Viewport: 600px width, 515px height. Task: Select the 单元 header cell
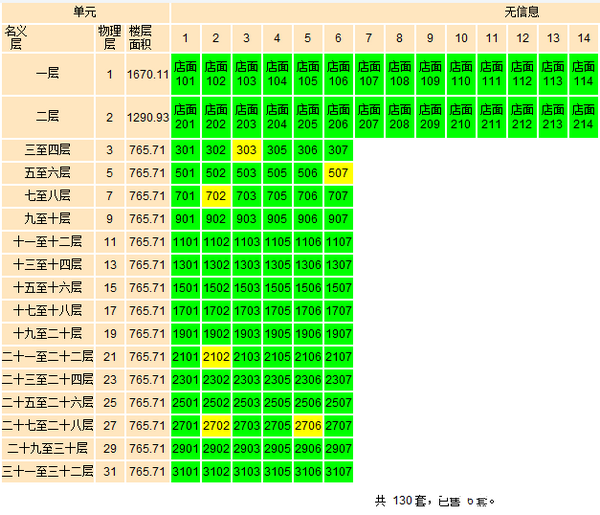(85, 12)
